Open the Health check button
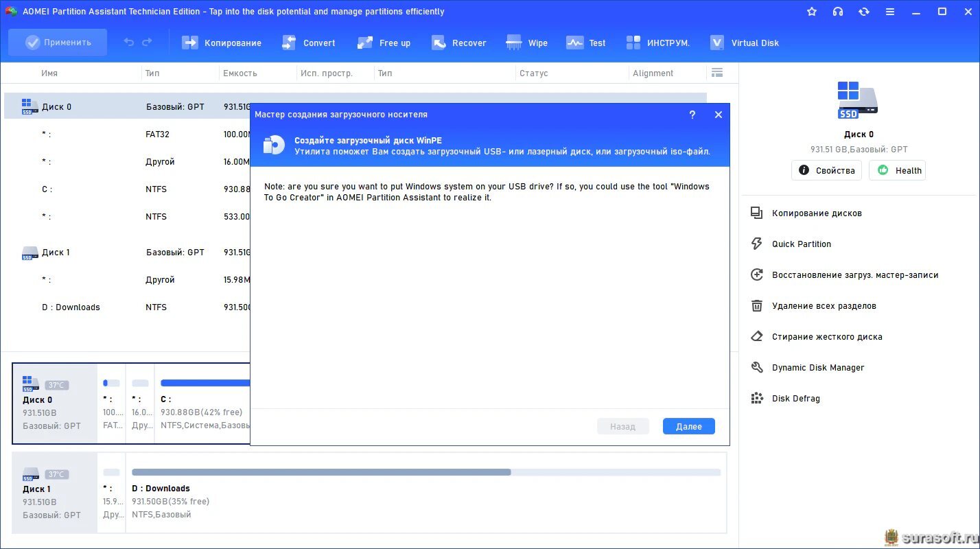980x549 pixels. click(x=897, y=170)
